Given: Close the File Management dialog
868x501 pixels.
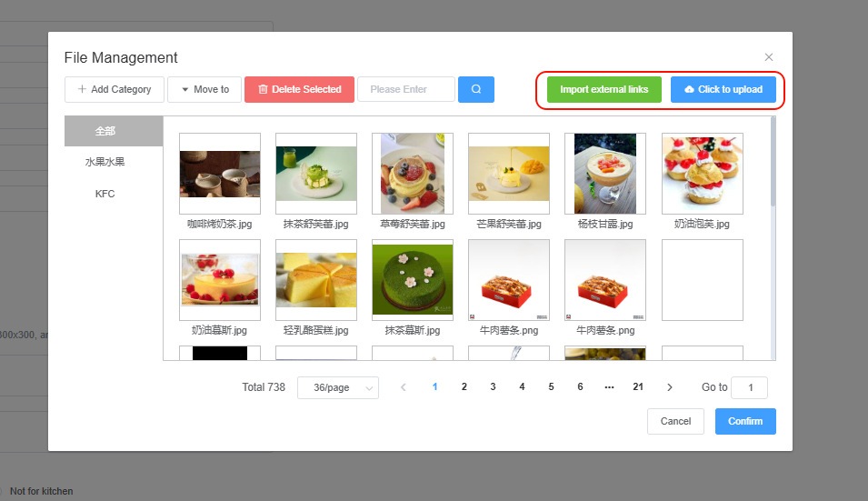Looking at the screenshot, I should tap(768, 57).
